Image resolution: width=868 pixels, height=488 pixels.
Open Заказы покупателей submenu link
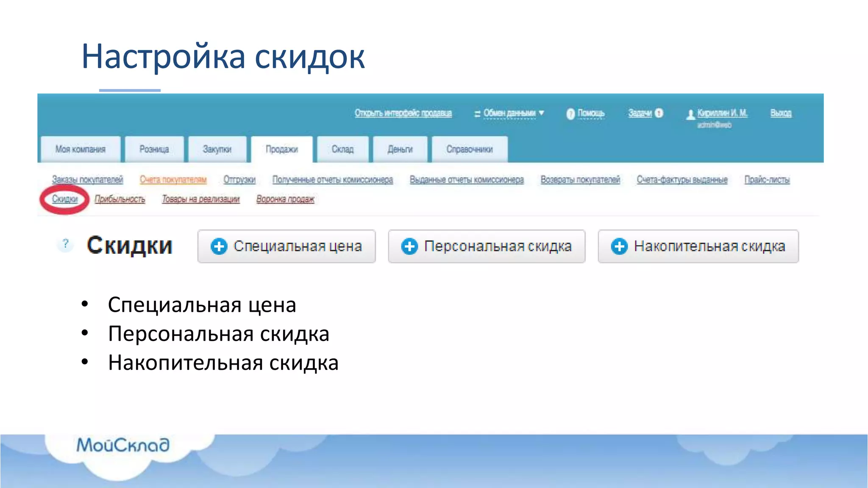pos(88,180)
